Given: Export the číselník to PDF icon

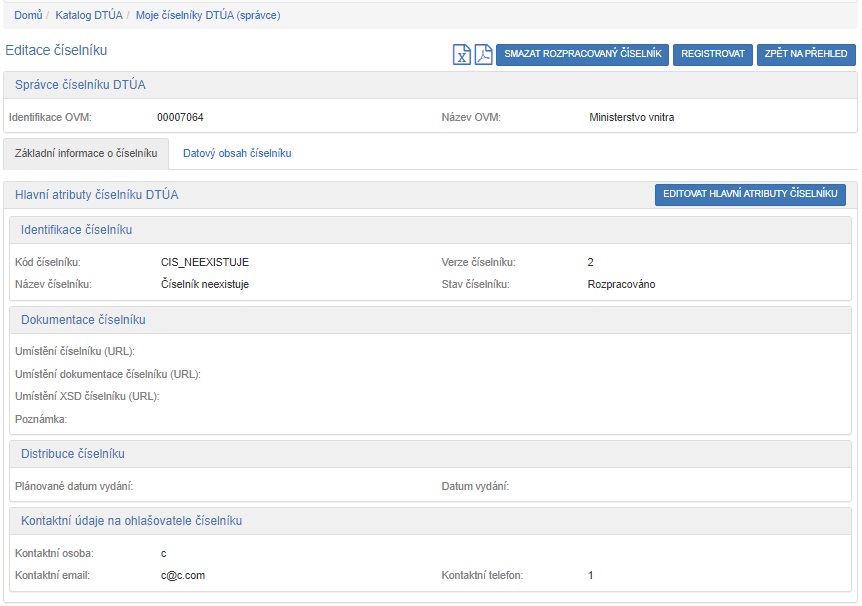Looking at the screenshot, I should click(x=483, y=54).
